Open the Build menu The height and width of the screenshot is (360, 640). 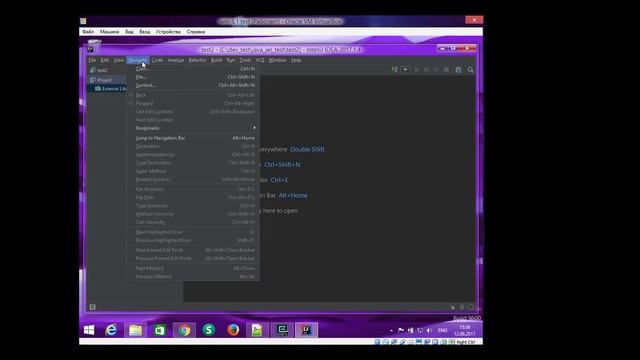(x=216, y=60)
